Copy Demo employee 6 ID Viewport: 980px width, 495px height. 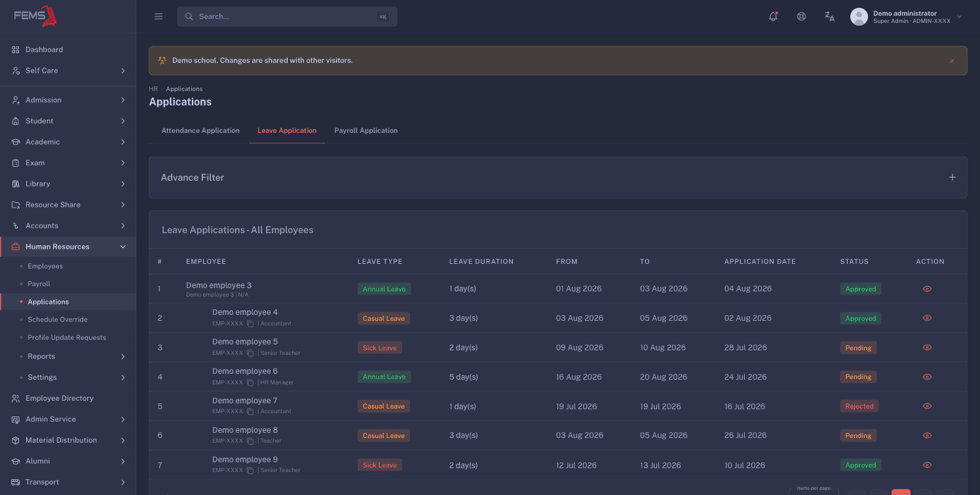coord(250,382)
